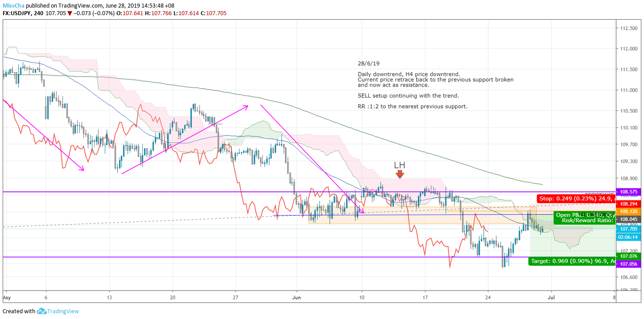The width and height of the screenshot is (644, 319).
Task: Click the 112.000 price axis label
Action: pyautogui.click(x=628, y=49)
